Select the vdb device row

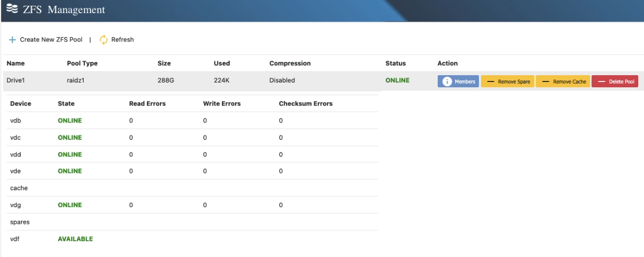point(16,121)
